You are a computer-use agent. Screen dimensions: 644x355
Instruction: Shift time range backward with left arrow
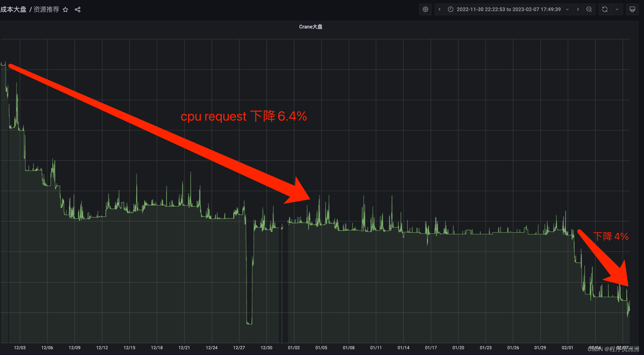point(439,9)
